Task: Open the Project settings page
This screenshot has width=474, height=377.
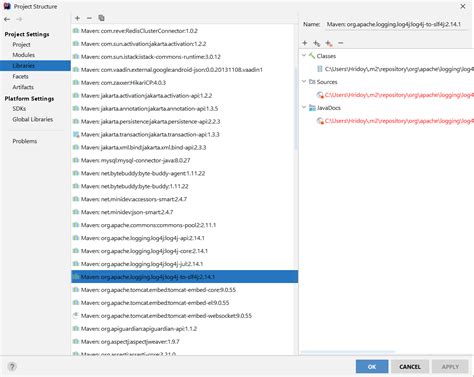Action: click(21, 44)
